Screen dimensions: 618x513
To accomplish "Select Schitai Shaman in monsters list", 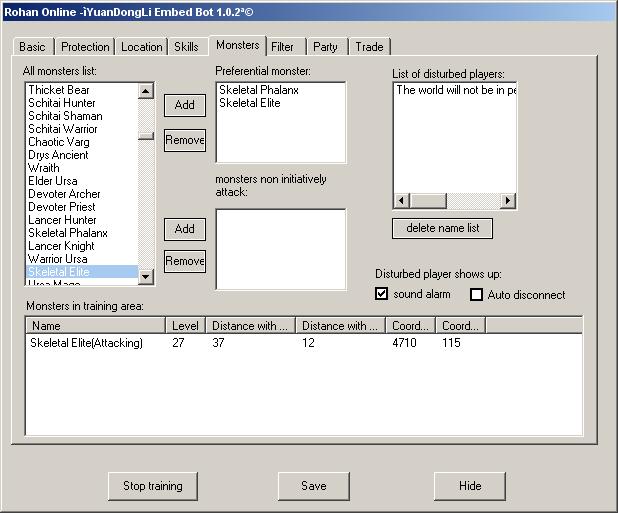I will pos(82,116).
